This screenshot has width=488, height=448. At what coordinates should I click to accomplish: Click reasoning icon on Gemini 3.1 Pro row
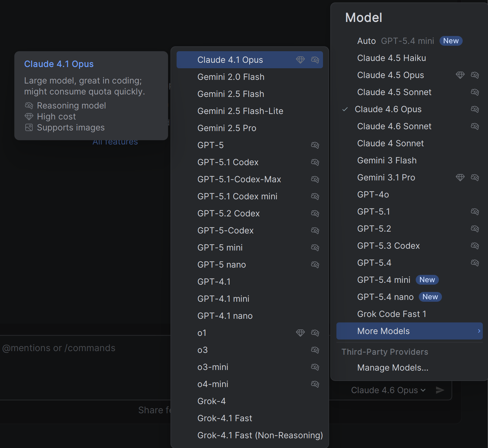tap(475, 177)
